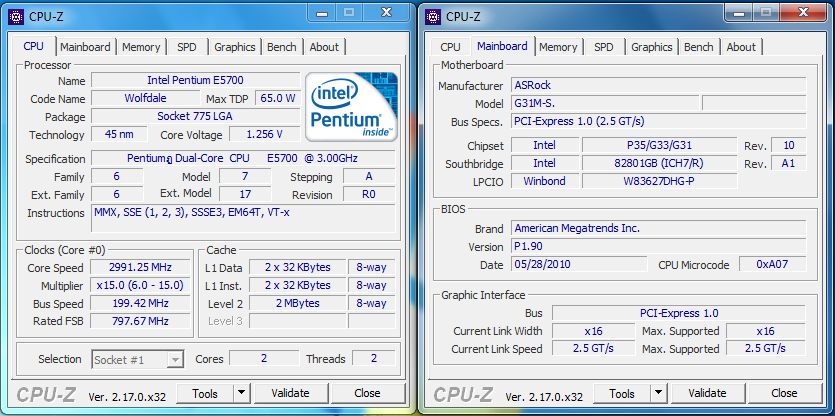Click Validate button in left window
This screenshot has height=416, width=835.
[x=290, y=394]
